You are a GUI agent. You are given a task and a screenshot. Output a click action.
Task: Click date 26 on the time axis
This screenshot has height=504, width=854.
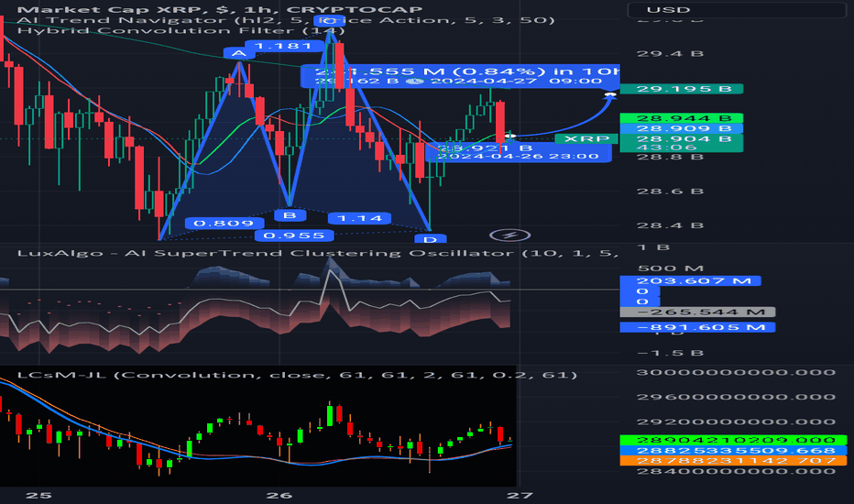tap(279, 495)
